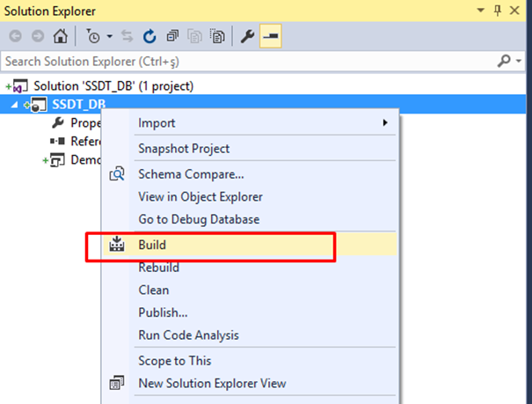Select Solution 'SSDT_DB' (1 project) node
Viewport: 532px width, 404px height.
113,86
